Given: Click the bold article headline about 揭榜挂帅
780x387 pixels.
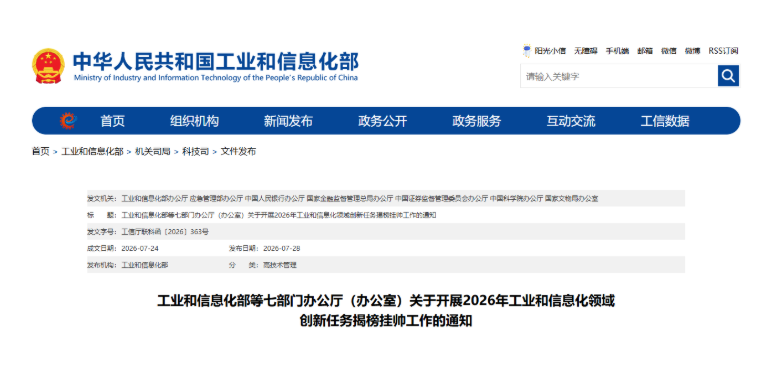Looking at the screenshot, I should pyautogui.click(x=386, y=311).
